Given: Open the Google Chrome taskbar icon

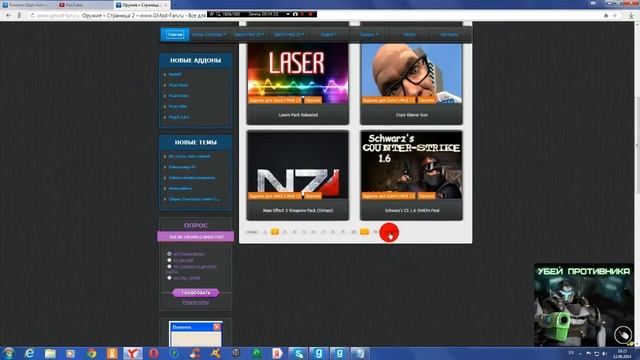Looking at the screenshot, I should click(x=91, y=353).
